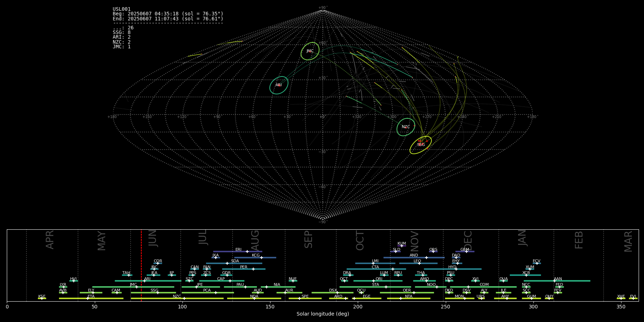Select the STA shower bar in the timeline
The image size is (644, 322).
click(x=375, y=287)
